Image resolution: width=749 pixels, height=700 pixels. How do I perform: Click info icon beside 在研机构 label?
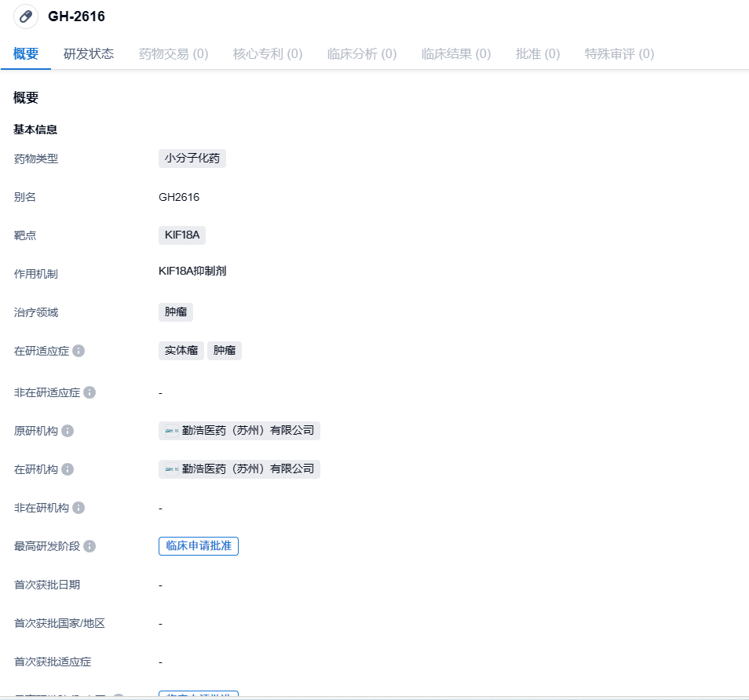(68, 469)
